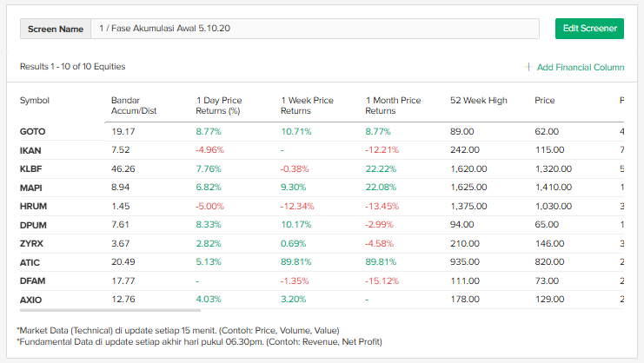
Task: Sort by 1 Day Price Returns header
Action: pyautogui.click(x=219, y=105)
